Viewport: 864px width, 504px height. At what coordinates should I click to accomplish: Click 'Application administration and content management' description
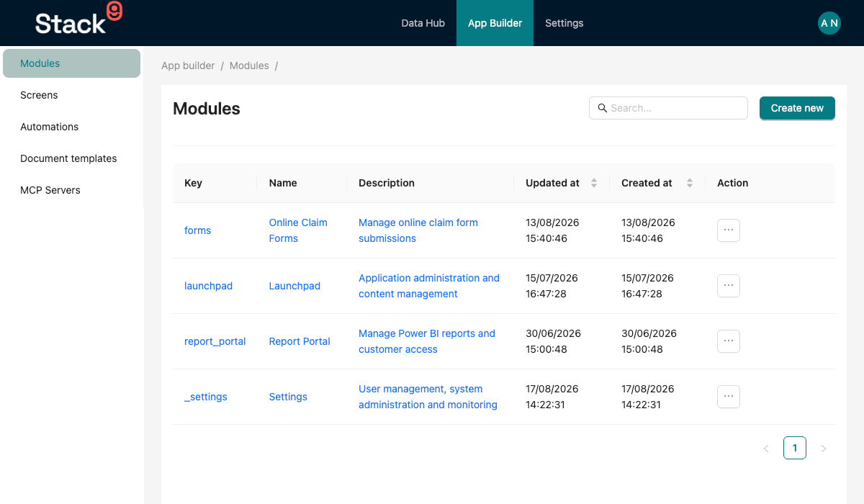pyautogui.click(x=429, y=286)
